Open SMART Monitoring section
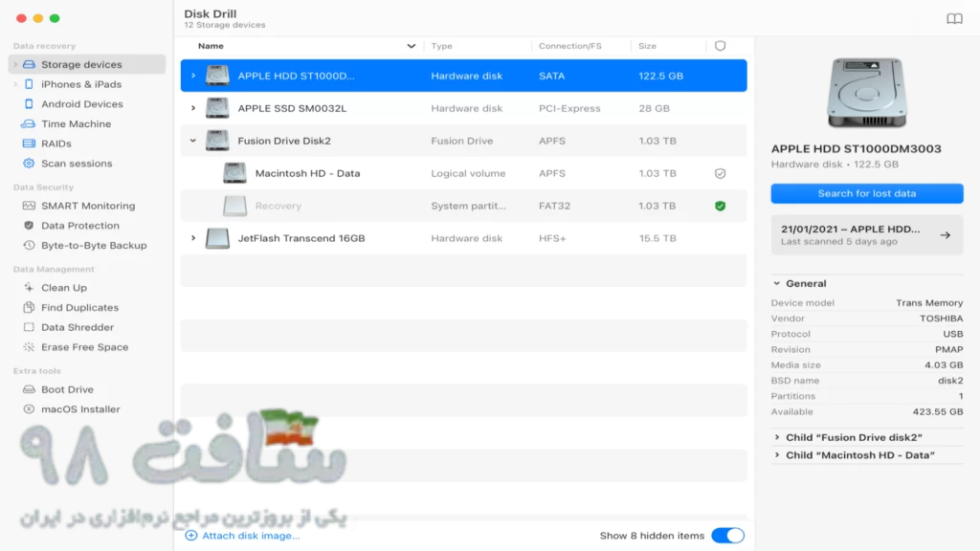 pyautogui.click(x=88, y=206)
